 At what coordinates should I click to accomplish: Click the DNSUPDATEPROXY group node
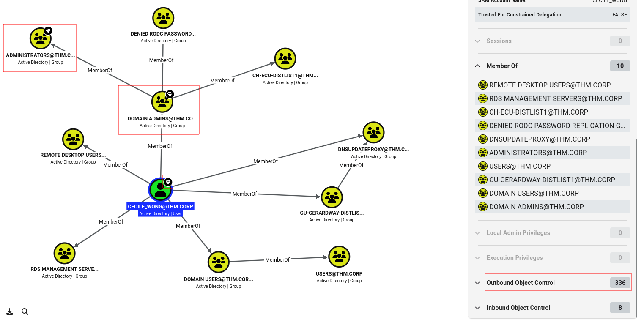tap(373, 132)
